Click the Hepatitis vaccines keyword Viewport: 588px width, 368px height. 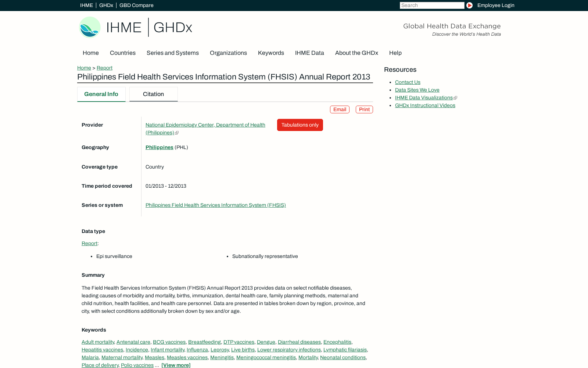coord(102,350)
